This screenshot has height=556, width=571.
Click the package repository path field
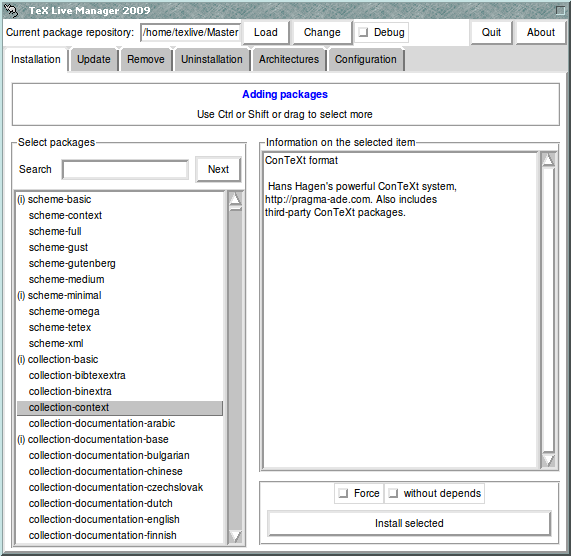[190, 32]
